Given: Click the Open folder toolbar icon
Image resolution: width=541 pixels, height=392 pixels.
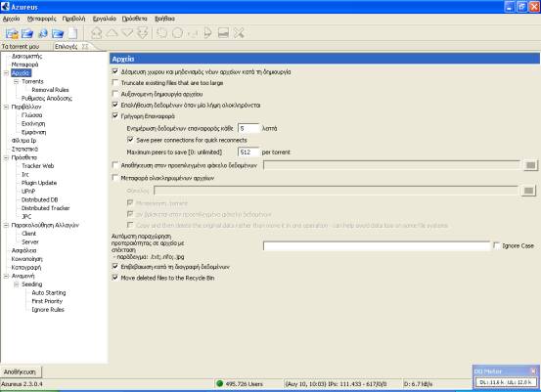Looking at the screenshot, I should pyautogui.click(x=58, y=33).
